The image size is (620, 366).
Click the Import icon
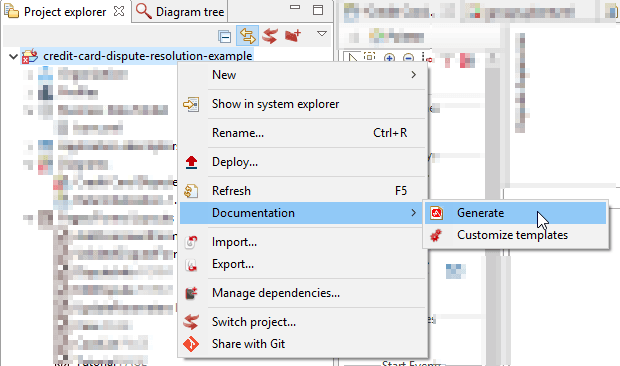click(x=191, y=242)
